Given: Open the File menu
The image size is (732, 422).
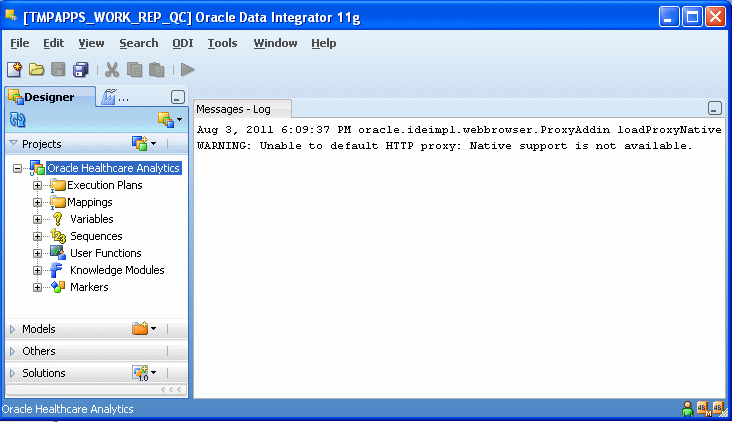Looking at the screenshot, I should pos(20,43).
